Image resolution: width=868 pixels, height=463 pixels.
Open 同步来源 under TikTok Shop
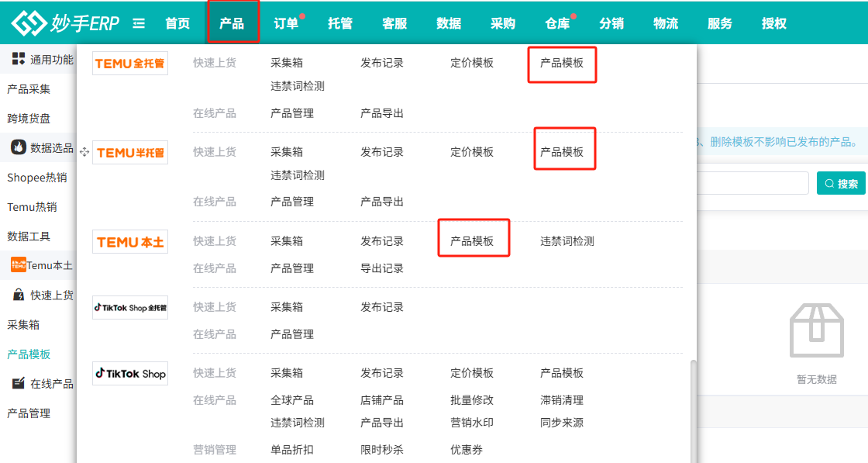tap(562, 423)
